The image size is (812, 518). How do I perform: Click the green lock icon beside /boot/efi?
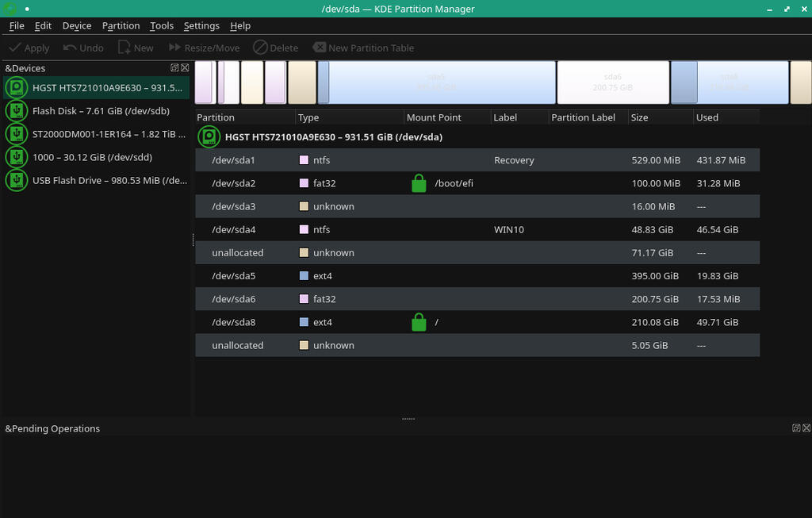[419, 183]
